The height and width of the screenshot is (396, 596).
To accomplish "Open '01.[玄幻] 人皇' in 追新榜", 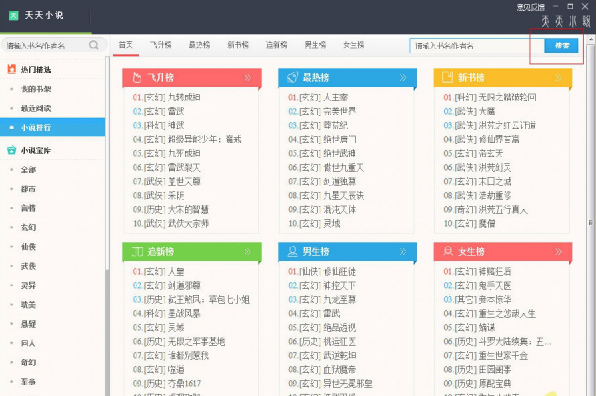I will 159,272.
